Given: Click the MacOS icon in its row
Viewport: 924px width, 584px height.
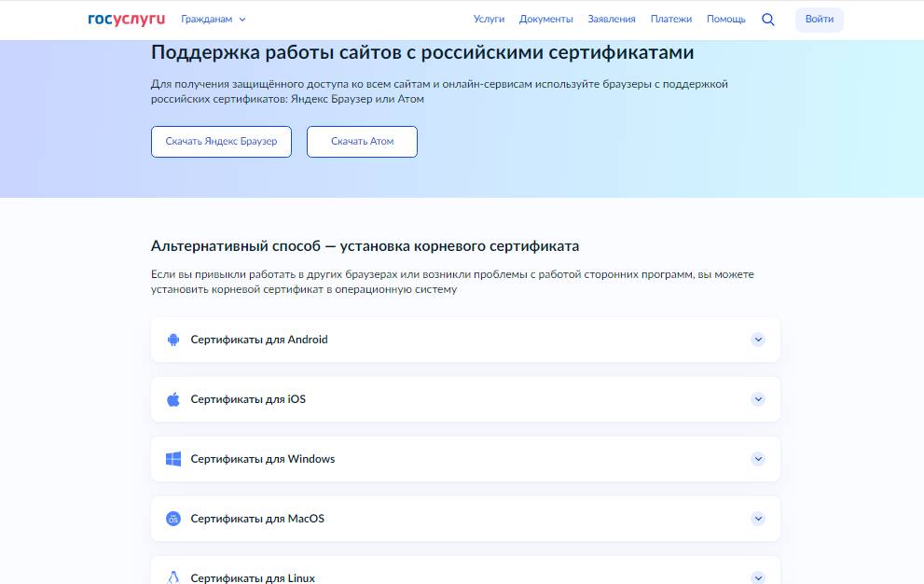Looking at the screenshot, I should pyautogui.click(x=172, y=519).
